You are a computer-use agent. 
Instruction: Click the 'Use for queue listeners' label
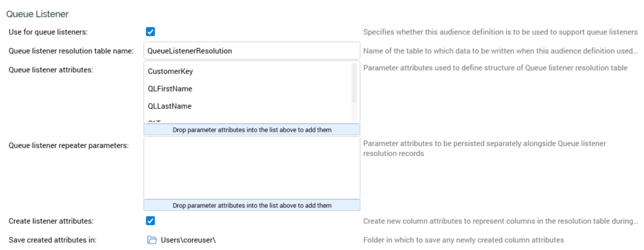tap(48, 32)
